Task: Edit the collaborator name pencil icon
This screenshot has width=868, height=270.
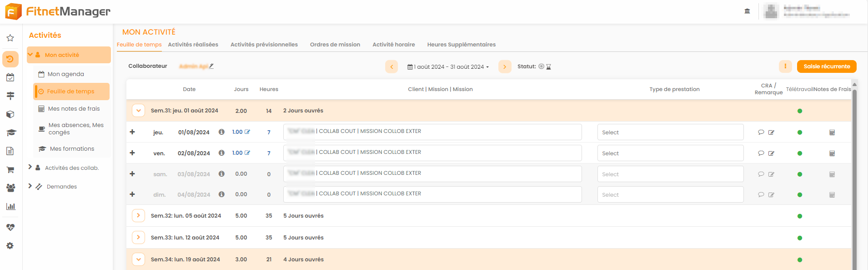Action: click(x=211, y=66)
